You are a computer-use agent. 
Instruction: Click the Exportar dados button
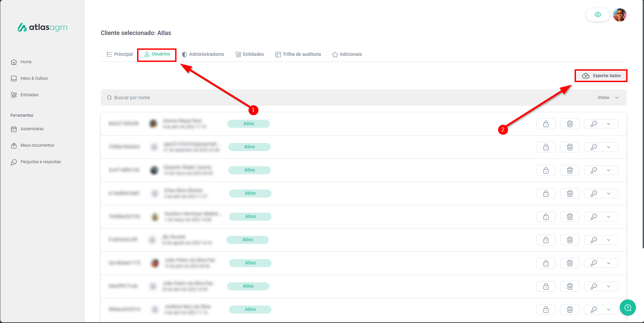[601, 76]
